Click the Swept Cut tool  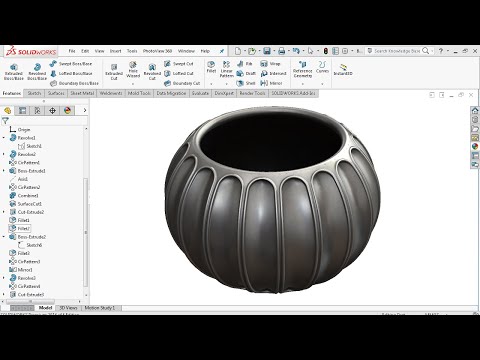pyautogui.click(x=179, y=63)
